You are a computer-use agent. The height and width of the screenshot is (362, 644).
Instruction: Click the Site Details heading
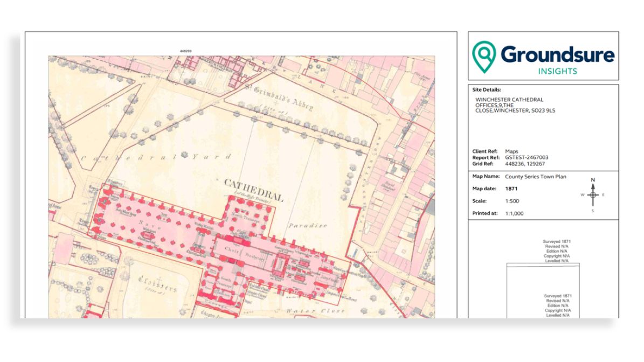coord(487,90)
